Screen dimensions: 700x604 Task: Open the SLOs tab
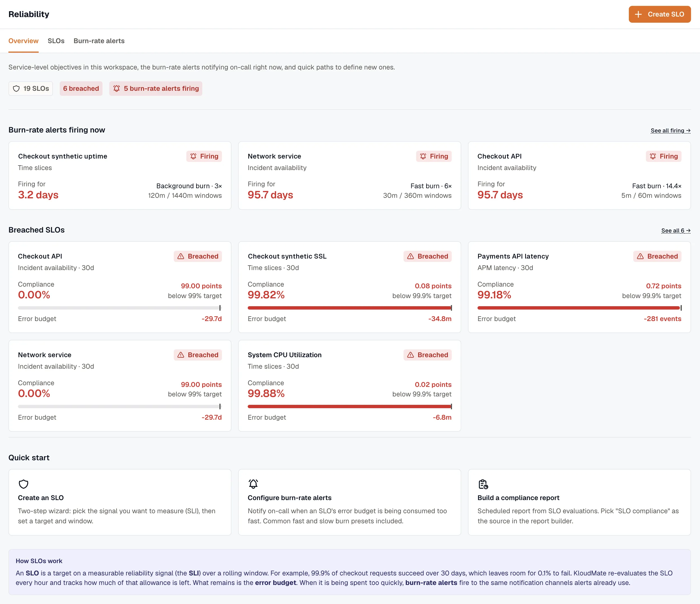tap(56, 41)
